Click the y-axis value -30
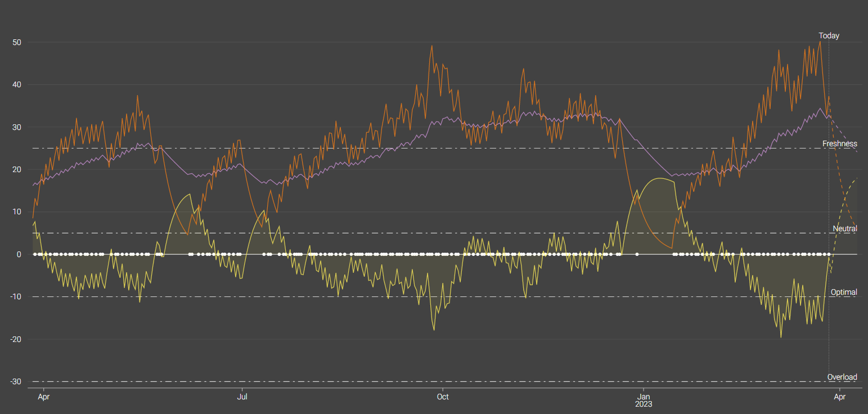Image resolution: width=868 pixels, height=414 pixels. pos(16,382)
